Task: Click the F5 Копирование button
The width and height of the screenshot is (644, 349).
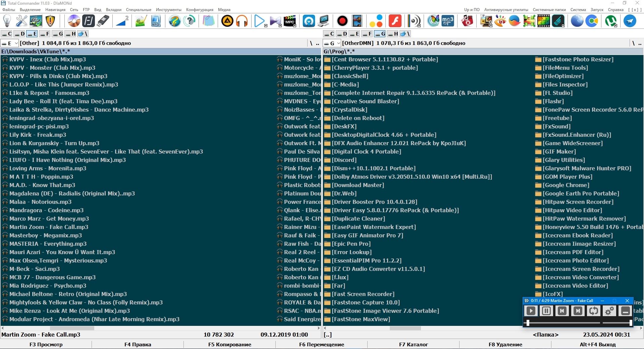Action: click(229, 344)
